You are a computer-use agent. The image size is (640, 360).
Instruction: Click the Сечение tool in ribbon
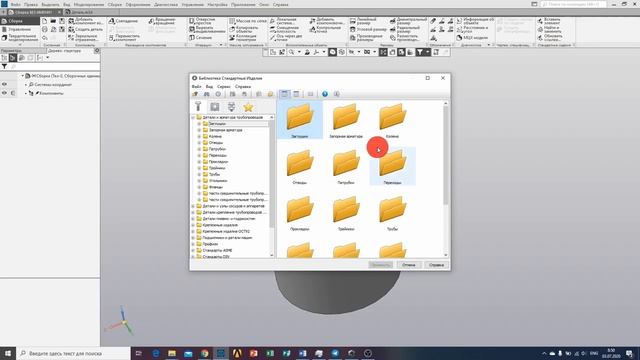(201, 38)
